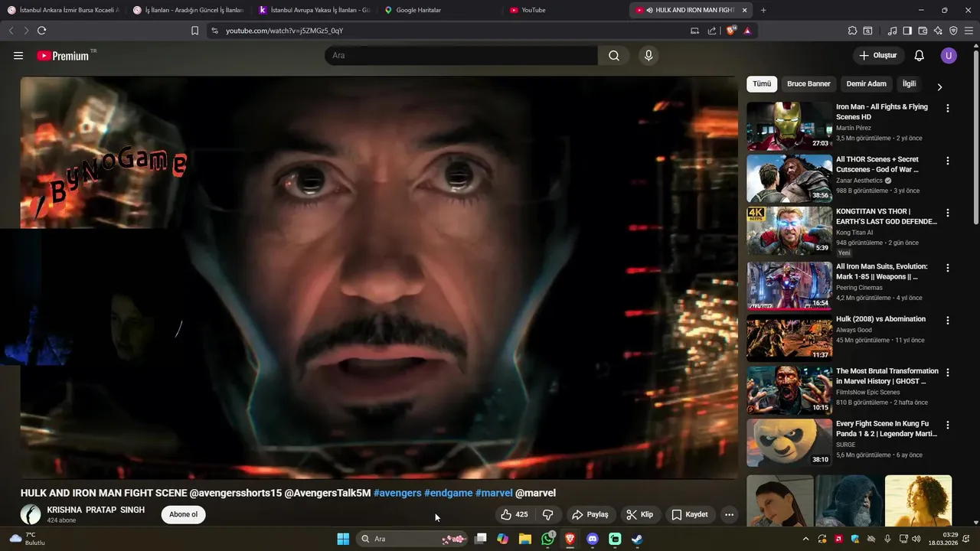Viewport: 980px width, 551px height.
Task: Select the Demir Adam filter chip
Action: click(x=866, y=84)
